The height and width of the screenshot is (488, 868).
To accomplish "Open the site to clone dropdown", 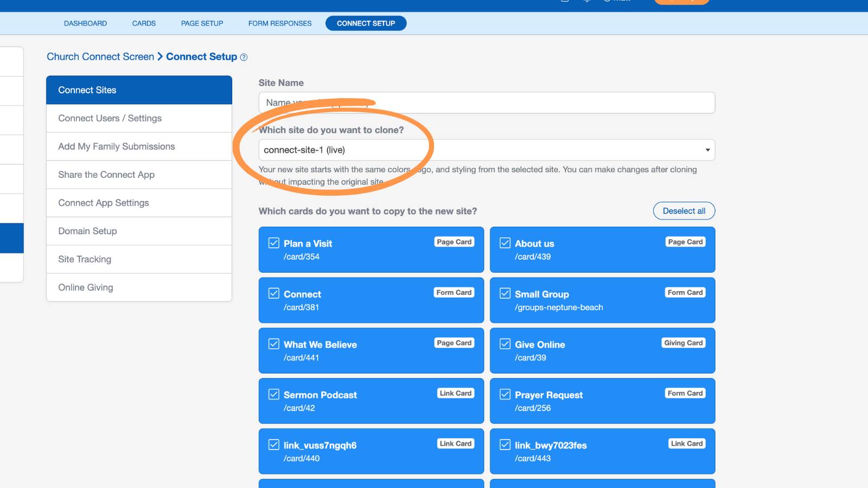I will 487,150.
